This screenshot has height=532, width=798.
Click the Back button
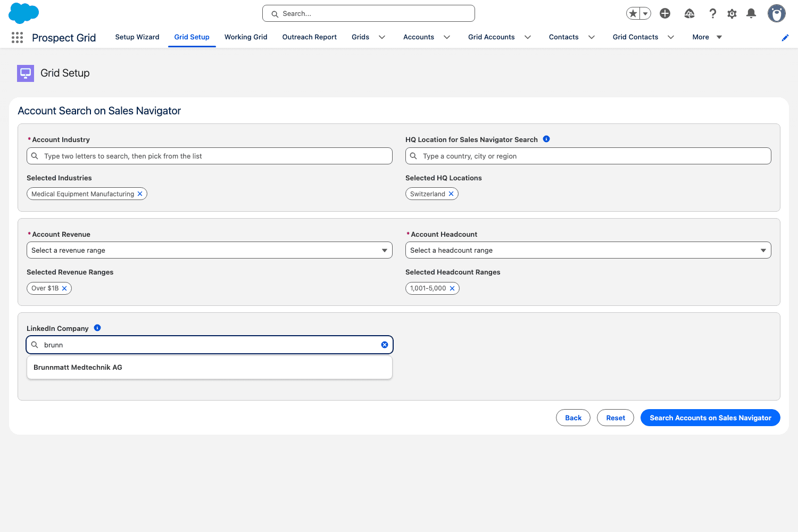click(573, 418)
